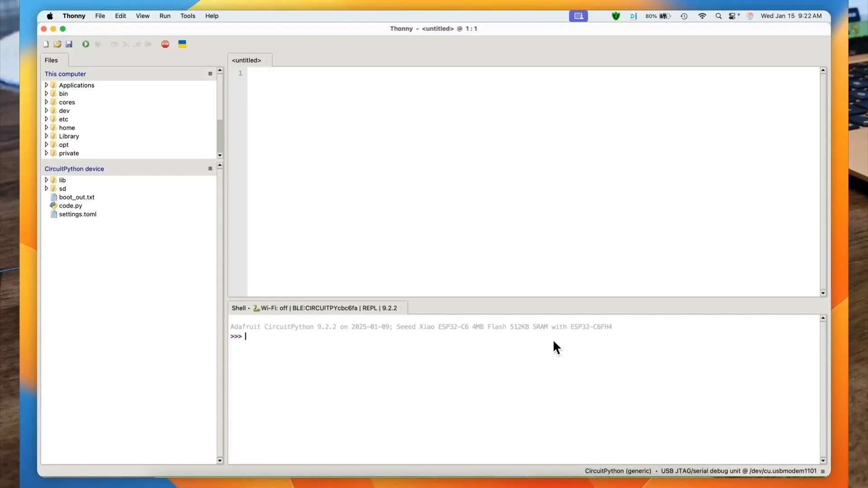Open This computer panel hamburger menu
Image resolution: width=868 pixels, height=488 pixels.
[210, 74]
